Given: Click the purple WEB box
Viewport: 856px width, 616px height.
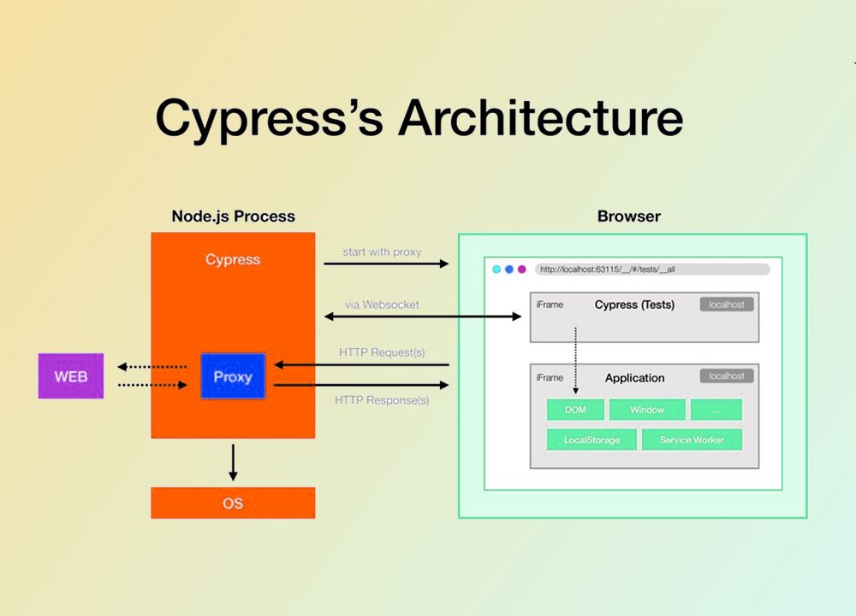Looking at the screenshot, I should point(71,376).
